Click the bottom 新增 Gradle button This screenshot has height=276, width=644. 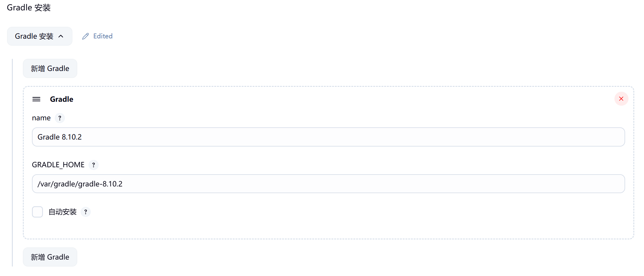50,257
